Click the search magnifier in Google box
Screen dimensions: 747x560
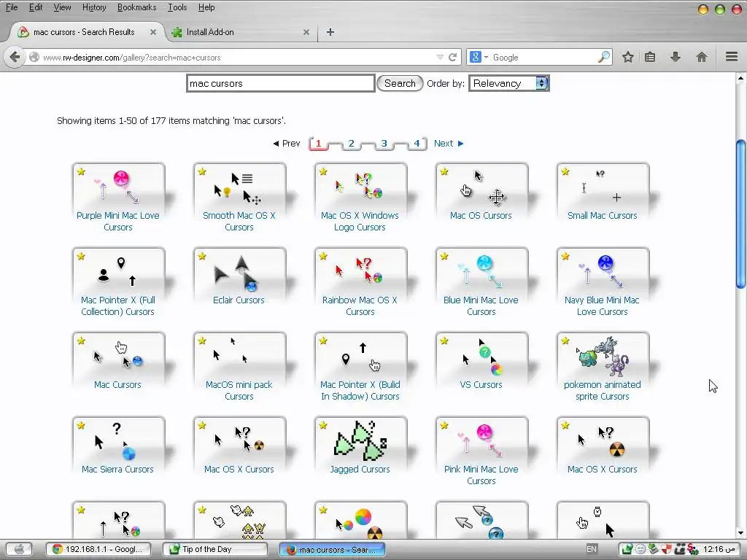click(x=603, y=57)
